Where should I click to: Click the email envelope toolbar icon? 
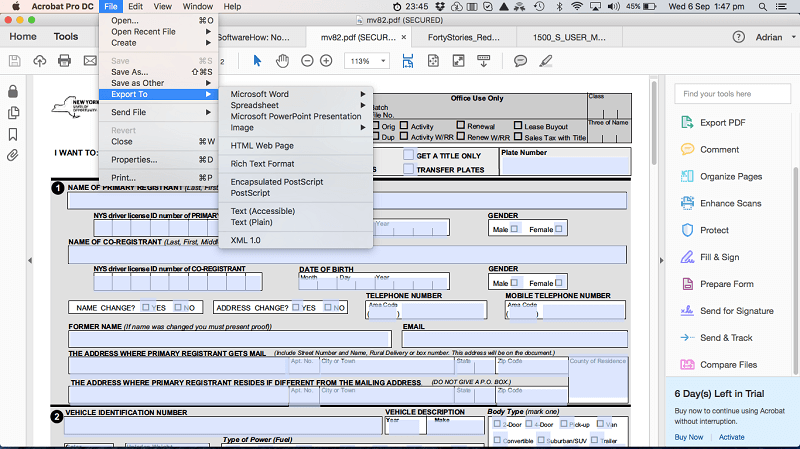[x=90, y=61]
